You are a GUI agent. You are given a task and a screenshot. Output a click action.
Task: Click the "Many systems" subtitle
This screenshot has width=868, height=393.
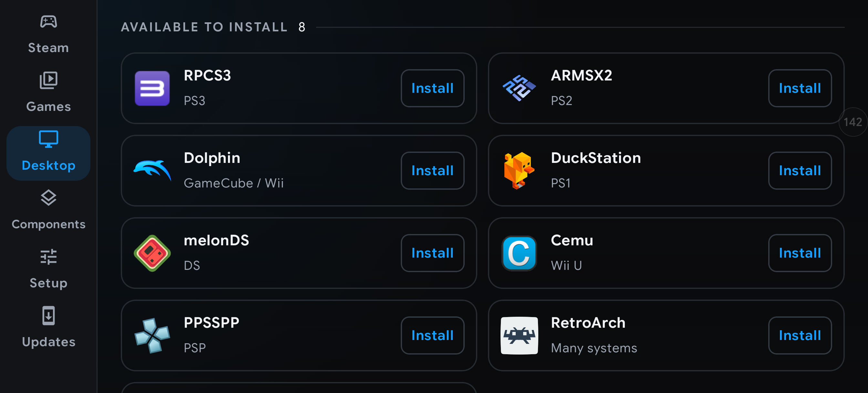(x=594, y=348)
